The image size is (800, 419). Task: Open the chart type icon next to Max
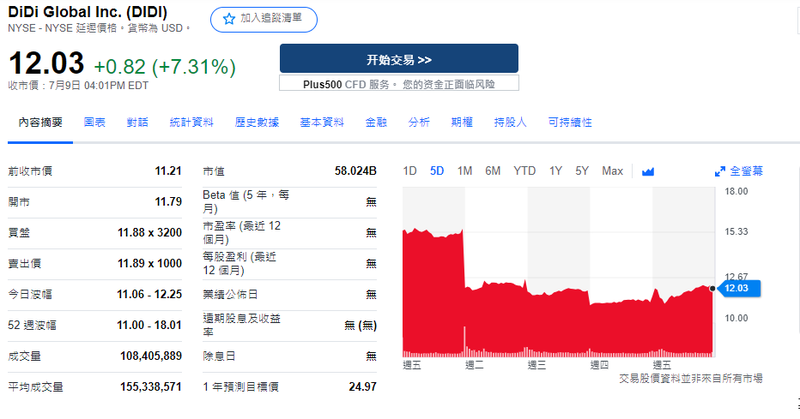tap(648, 171)
